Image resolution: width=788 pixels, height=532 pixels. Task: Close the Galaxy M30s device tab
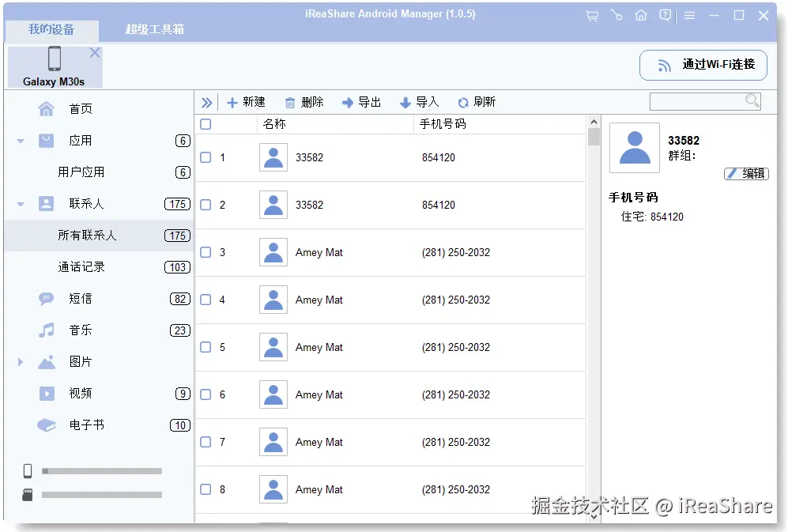click(95, 53)
